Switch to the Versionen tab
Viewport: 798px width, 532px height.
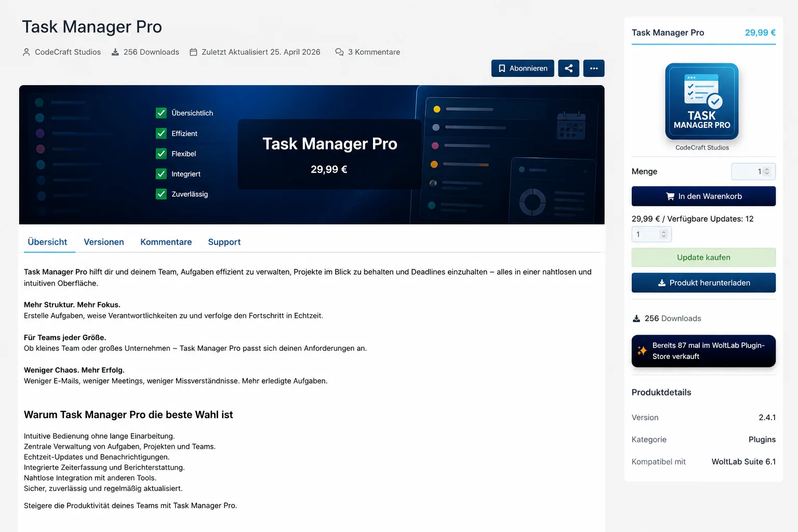[x=104, y=242]
